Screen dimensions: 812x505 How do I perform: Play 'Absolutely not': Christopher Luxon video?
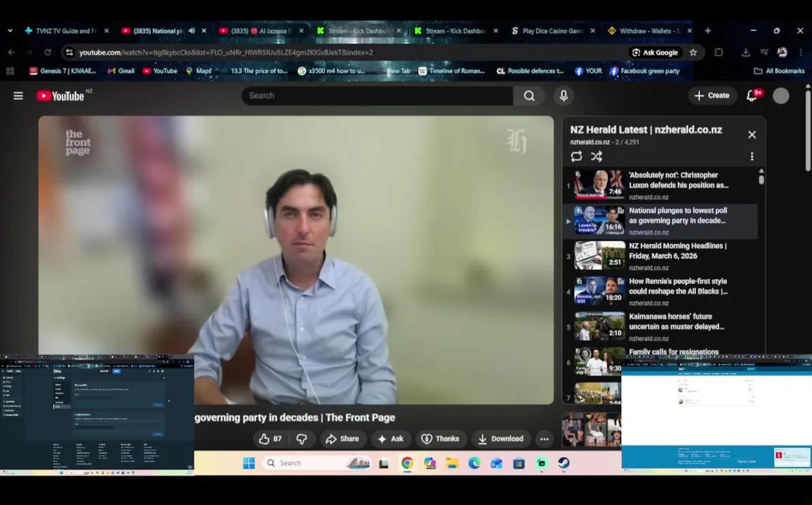coord(661,185)
